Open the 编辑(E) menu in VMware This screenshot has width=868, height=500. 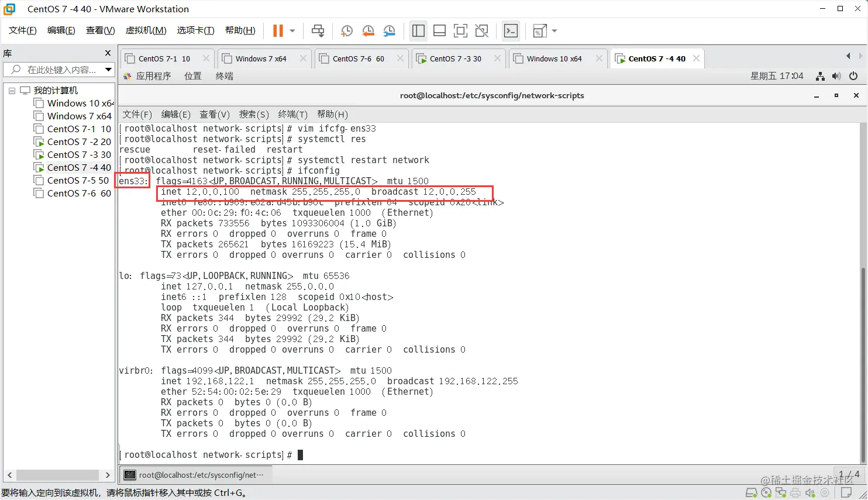click(61, 30)
